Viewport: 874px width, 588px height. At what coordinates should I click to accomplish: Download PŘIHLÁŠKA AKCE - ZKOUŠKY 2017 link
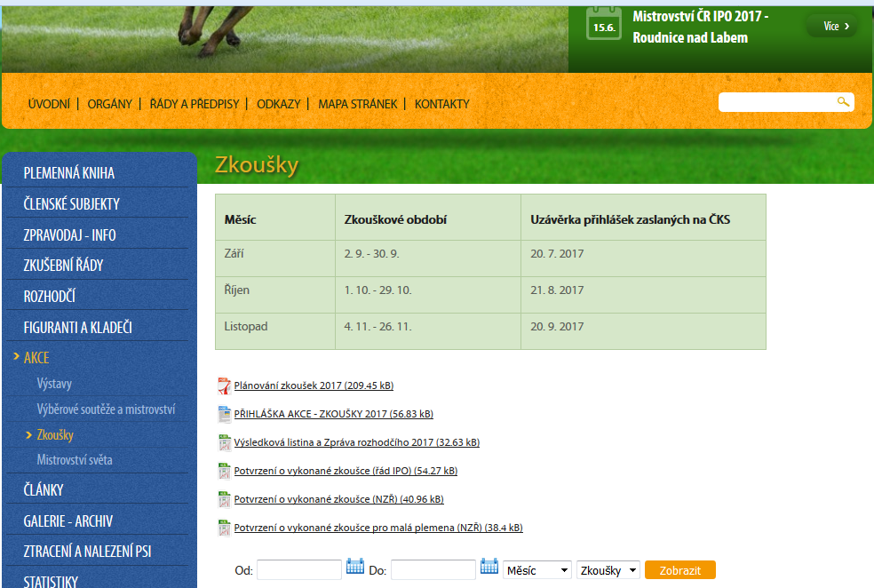click(x=333, y=414)
